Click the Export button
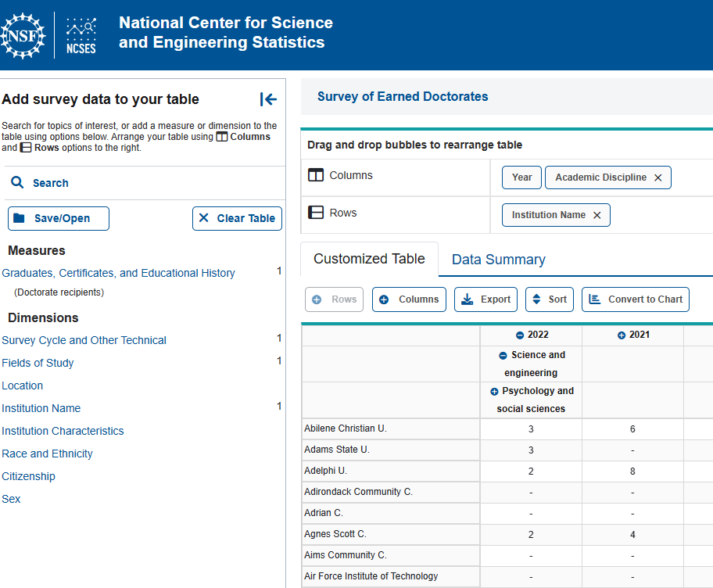This screenshot has height=588, width=713. (x=485, y=299)
